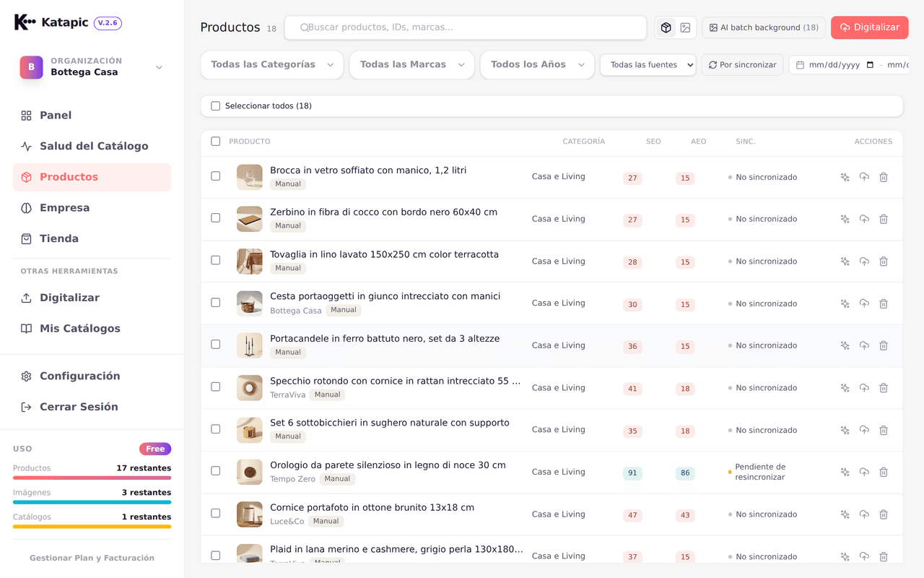Click AI enhance icon for Orologio da parete
Image resolution: width=924 pixels, height=578 pixels.
[x=845, y=472]
